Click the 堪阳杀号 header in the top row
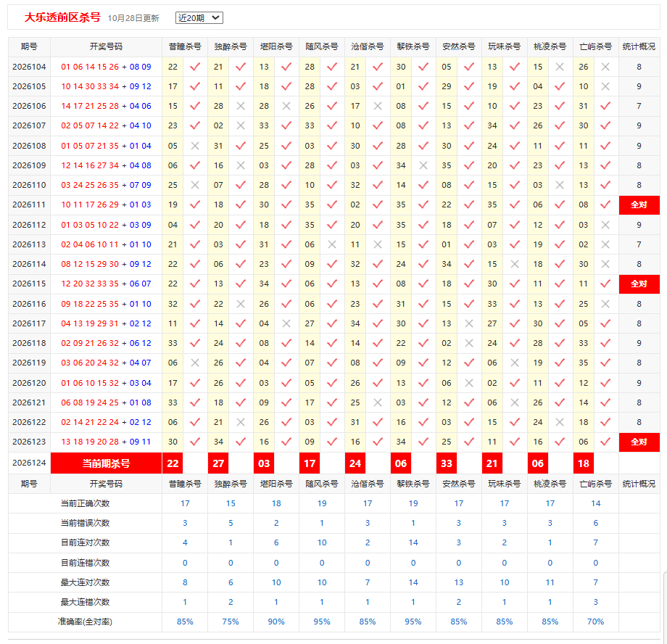Viewport: 667px width, 644px height. pos(276,47)
